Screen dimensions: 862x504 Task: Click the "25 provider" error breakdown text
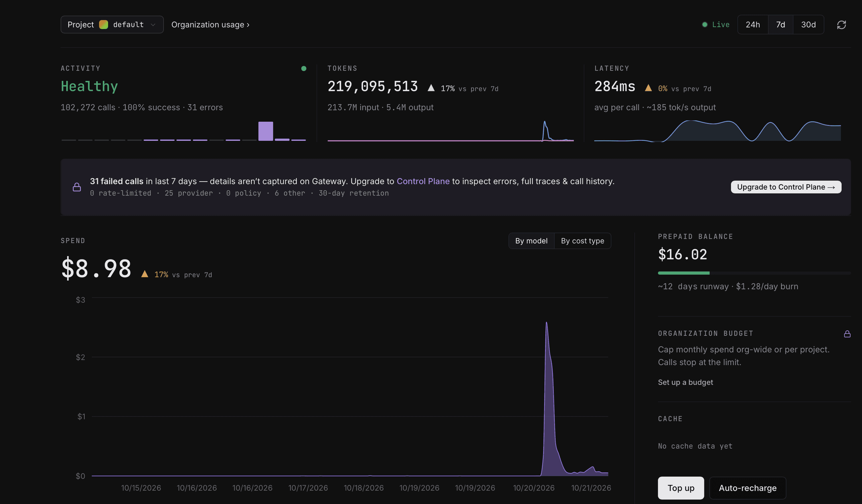188,193
